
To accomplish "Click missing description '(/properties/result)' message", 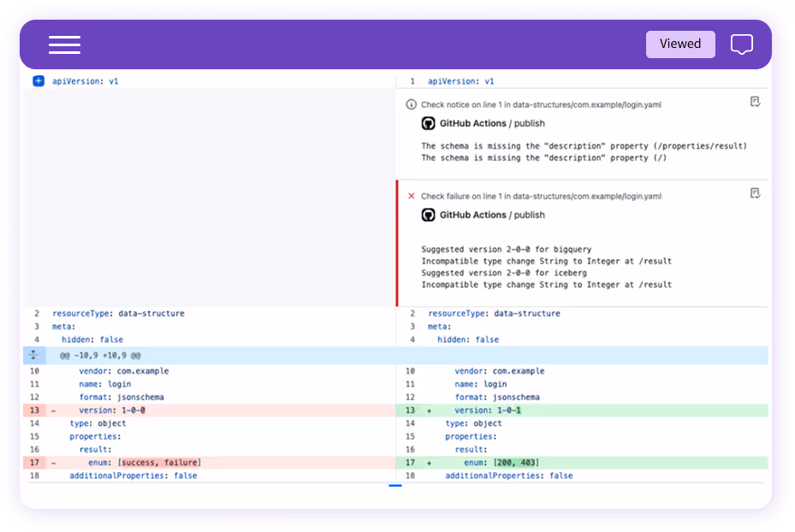I will click(584, 146).
